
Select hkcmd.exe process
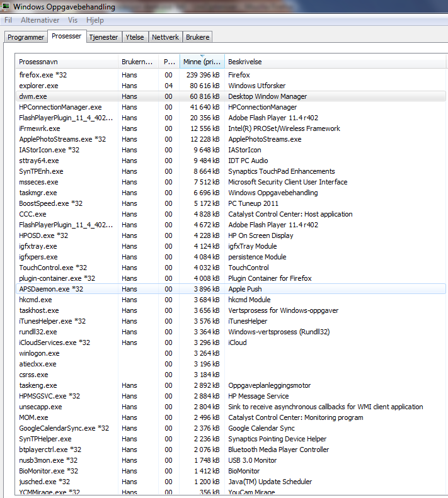click(x=231, y=300)
